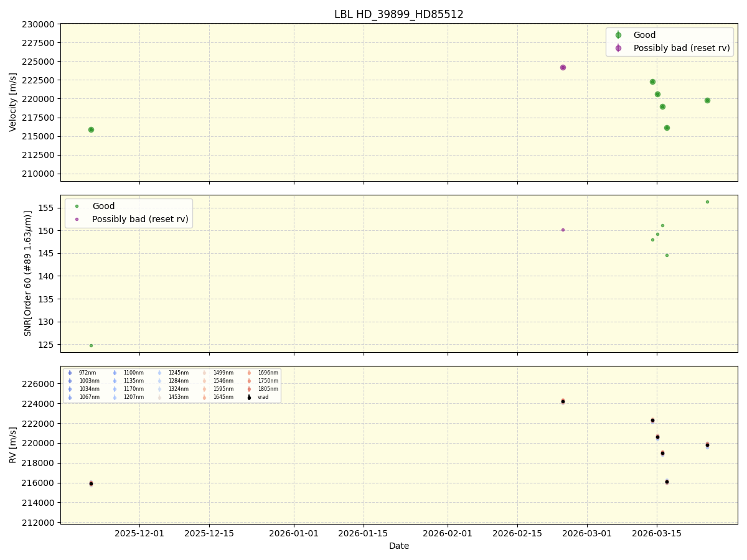Click the 2025-12-15 date tick label
The height and width of the screenshot is (560, 747).
coord(209,533)
